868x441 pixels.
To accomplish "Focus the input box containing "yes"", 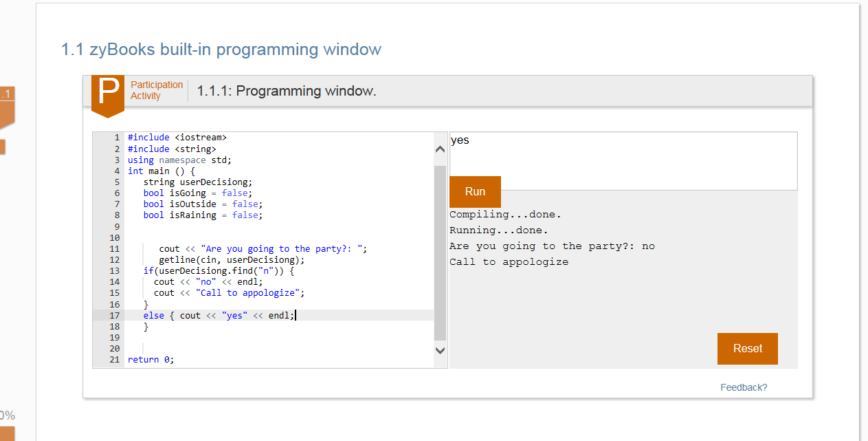I will 623,160.
